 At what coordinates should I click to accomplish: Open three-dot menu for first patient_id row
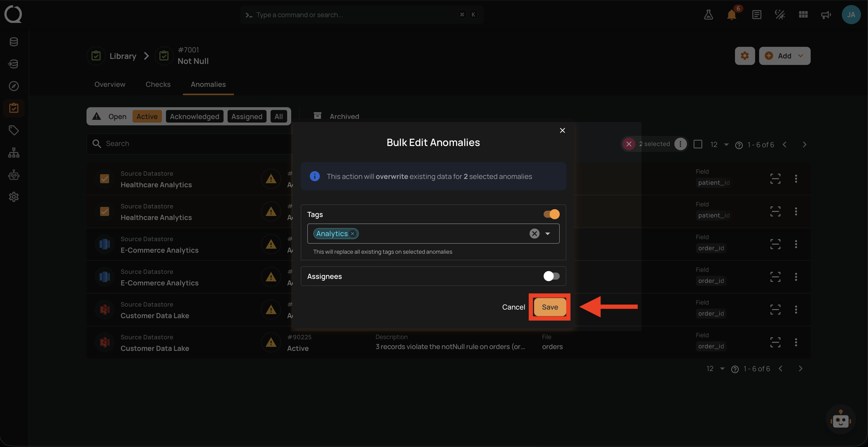796,178
